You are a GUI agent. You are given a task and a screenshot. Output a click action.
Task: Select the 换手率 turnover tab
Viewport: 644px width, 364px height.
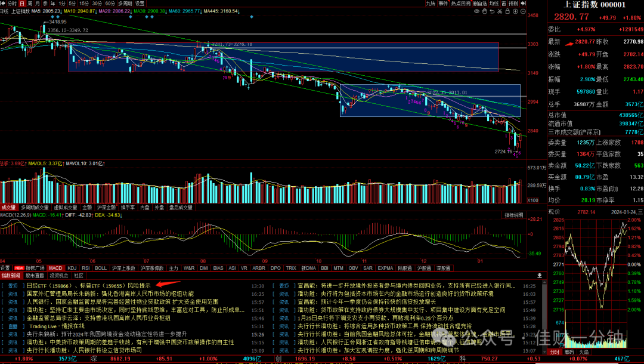pyautogui.click(x=128, y=208)
